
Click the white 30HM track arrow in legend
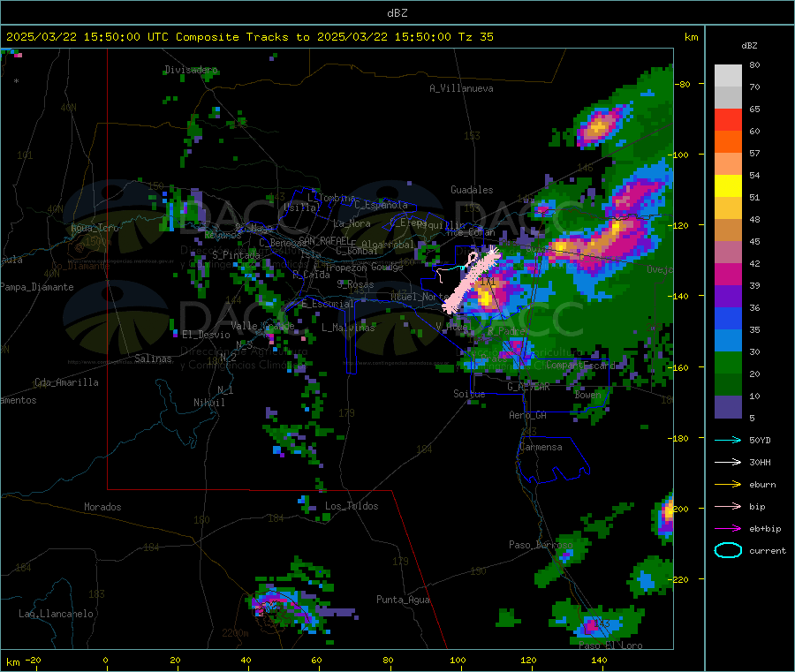pyautogui.click(x=728, y=462)
